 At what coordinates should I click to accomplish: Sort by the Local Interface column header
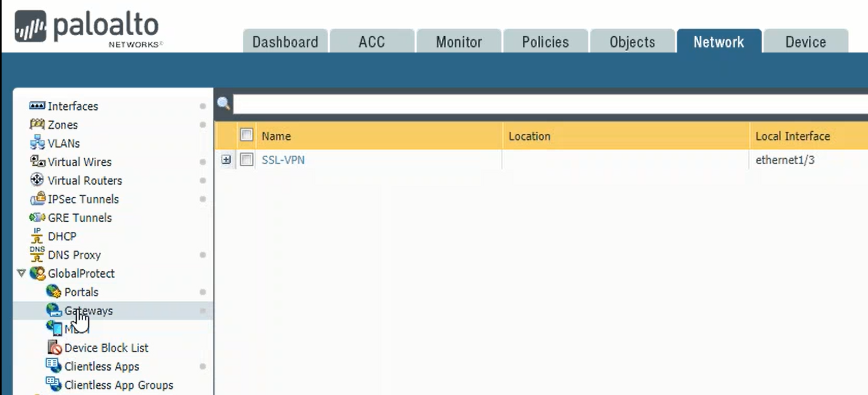tap(792, 136)
